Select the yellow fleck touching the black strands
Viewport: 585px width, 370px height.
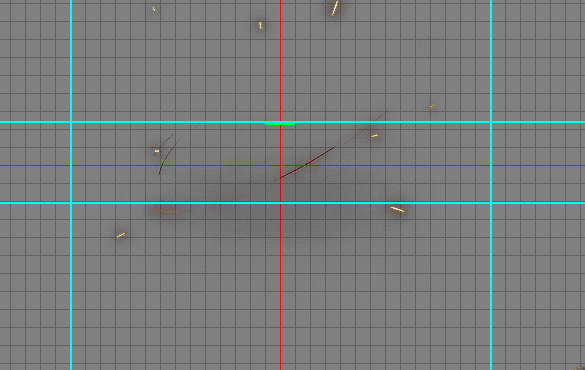pyautogui.click(x=157, y=151)
